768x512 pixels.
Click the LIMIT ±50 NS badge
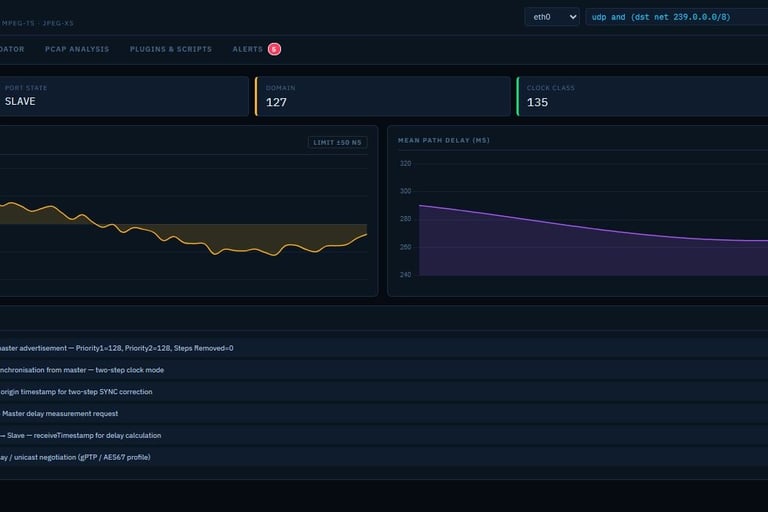337,143
